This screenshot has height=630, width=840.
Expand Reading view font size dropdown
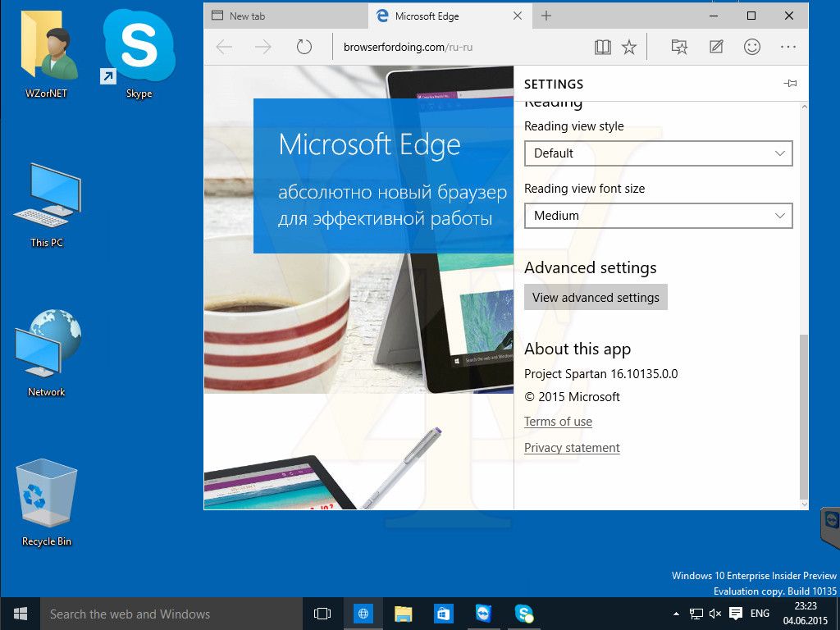tap(659, 216)
